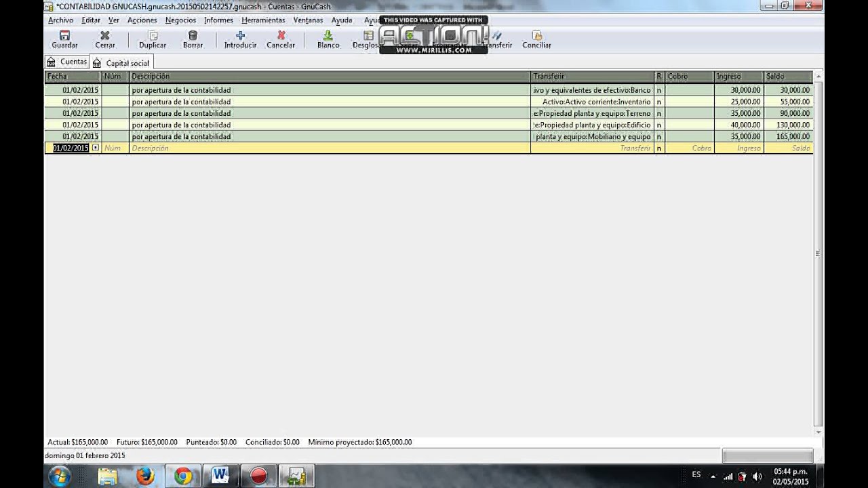Click the Introducir plus icon
This screenshot has width=868, height=488.
pyautogui.click(x=240, y=39)
